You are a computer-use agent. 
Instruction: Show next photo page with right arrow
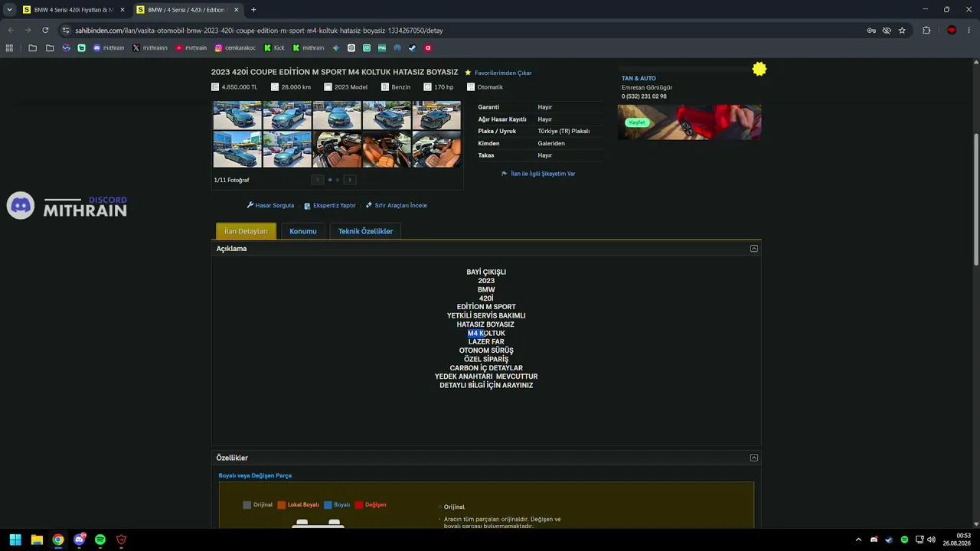point(350,180)
